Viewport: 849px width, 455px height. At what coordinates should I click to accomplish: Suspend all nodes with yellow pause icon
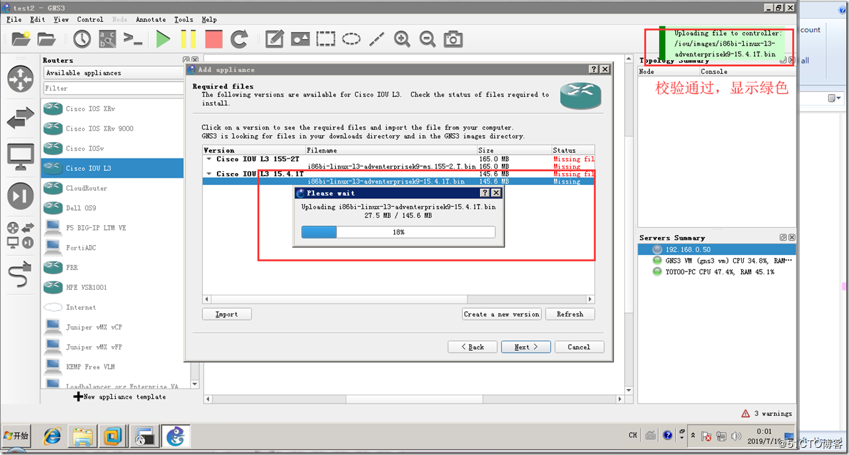(x=188, y=39)
